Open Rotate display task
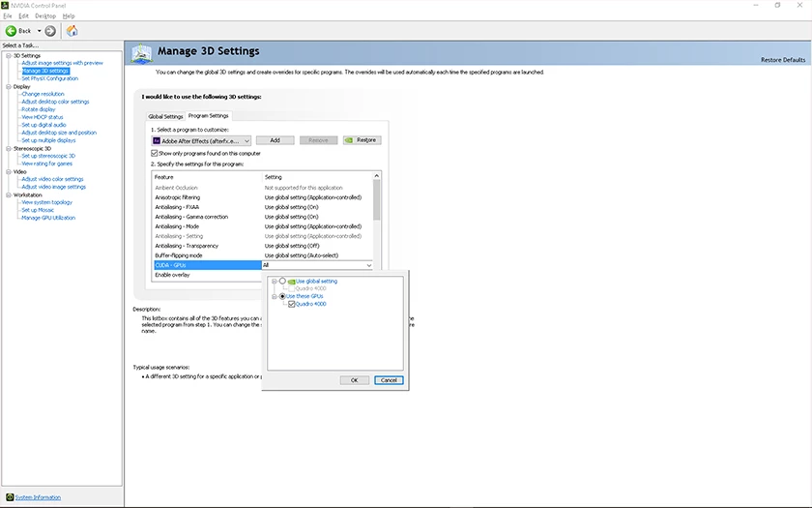 39,109
